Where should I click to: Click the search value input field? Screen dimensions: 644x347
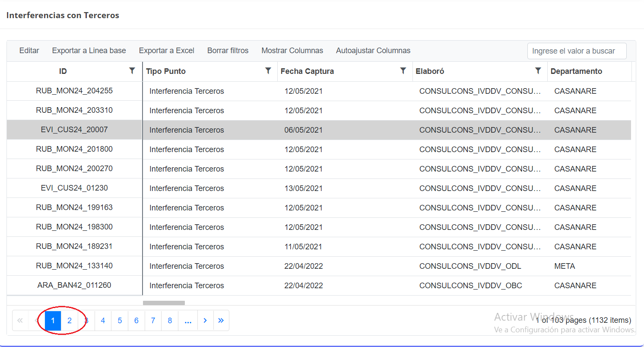tap(577, 51)
